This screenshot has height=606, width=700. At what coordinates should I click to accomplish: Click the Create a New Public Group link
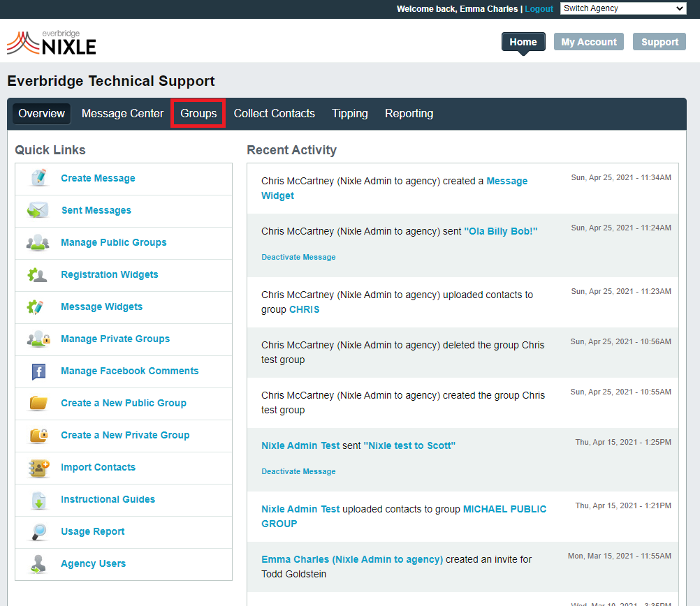(x=123, y=403)
